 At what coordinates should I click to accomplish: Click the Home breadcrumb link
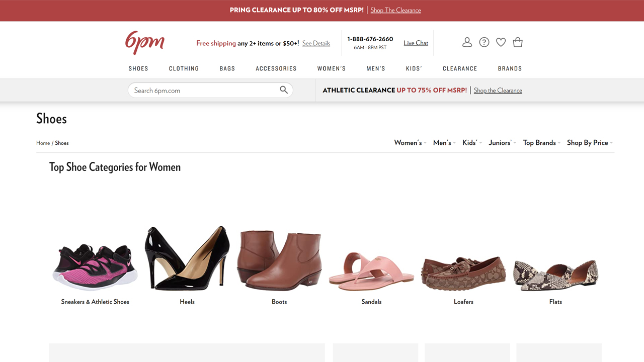43,143
